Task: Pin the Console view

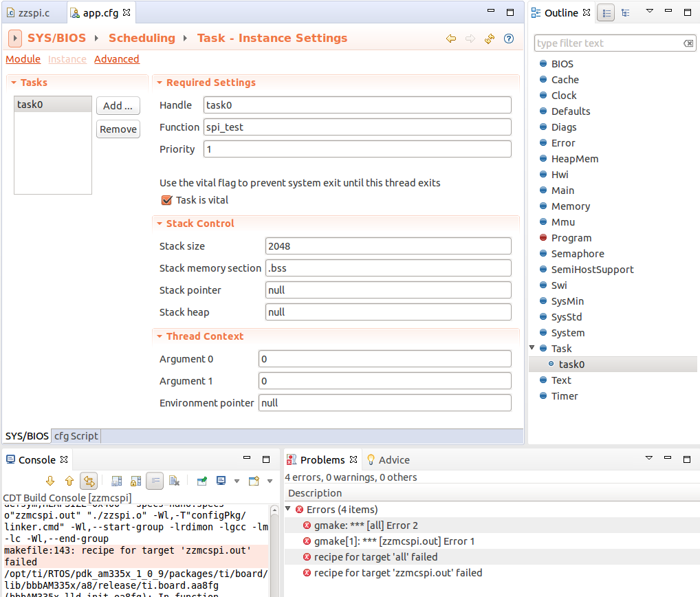Action: click(201, 481)
